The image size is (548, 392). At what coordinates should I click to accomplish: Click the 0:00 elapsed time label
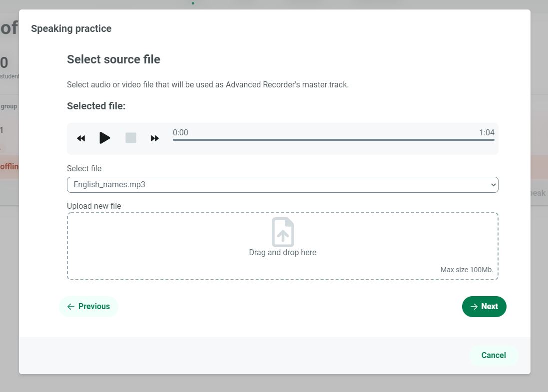(180, 132)
